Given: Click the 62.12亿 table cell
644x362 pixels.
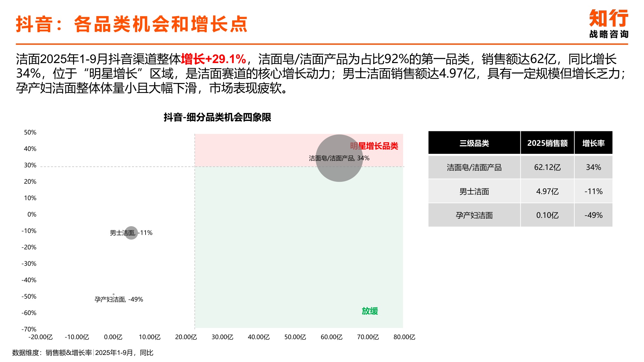Looking at the screenshot, I should 547,167.
